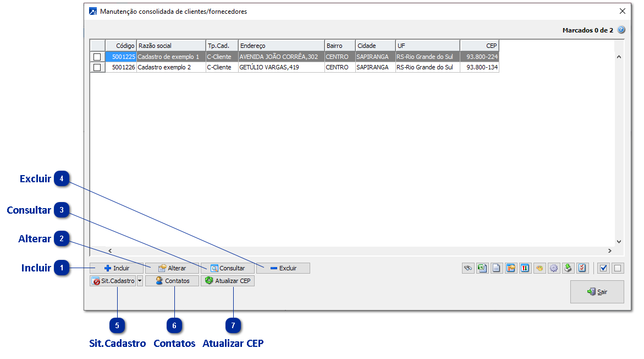Screen dimensions: 644x359
Task: Click the Tp.Cad. column header
Action: 222,46
